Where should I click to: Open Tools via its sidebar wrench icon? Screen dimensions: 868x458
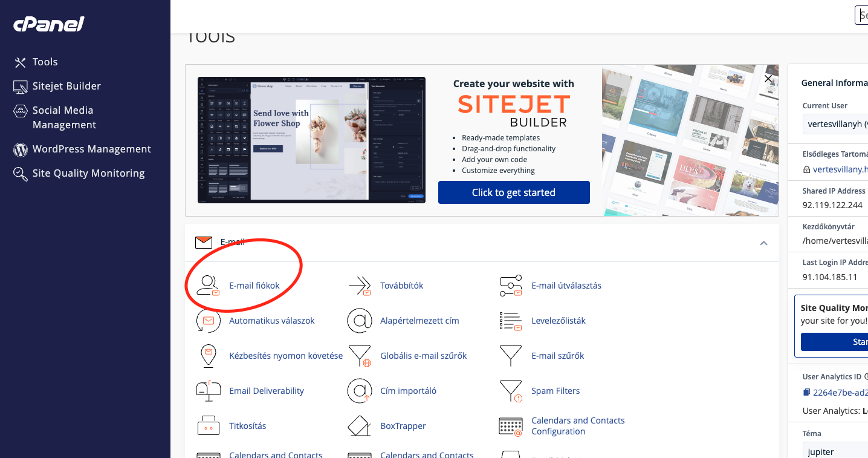(x=21, y=62)
